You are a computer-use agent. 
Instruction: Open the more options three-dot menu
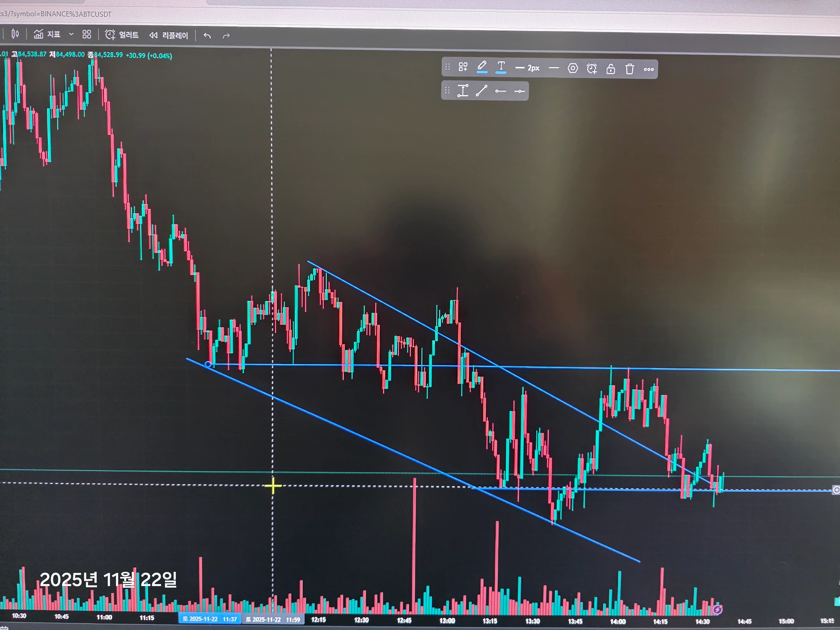pos(649,69)
